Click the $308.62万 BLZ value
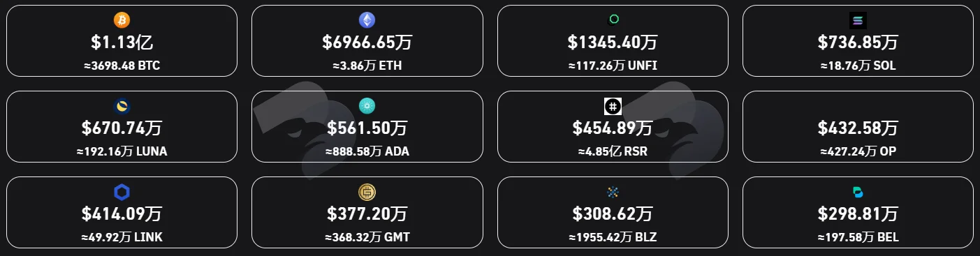Viewport: 980px width, 256px height. coord(613,213)
